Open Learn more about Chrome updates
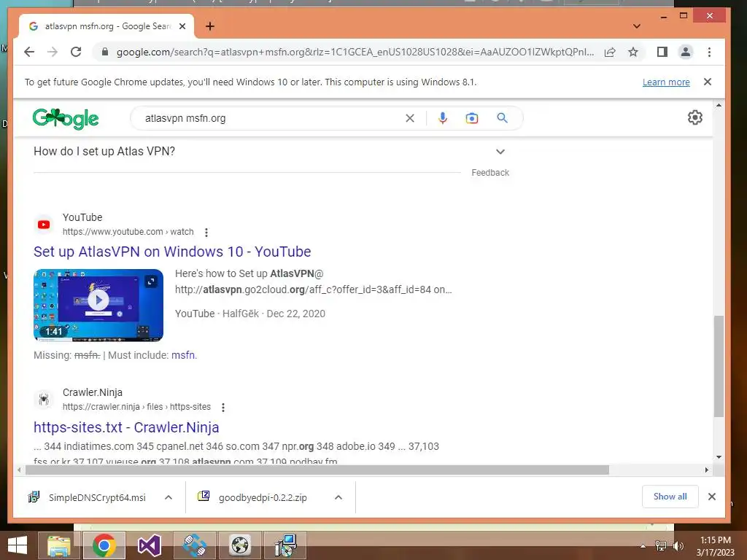 tap(666, 82)
